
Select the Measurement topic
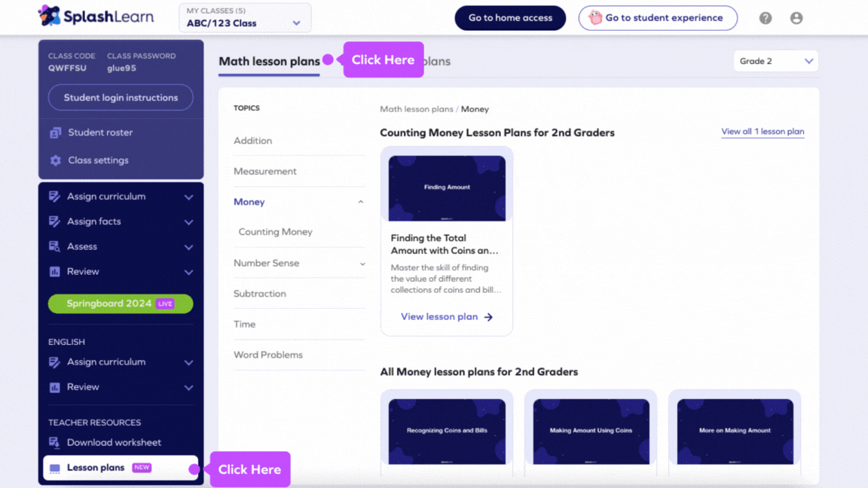point(264,172)
